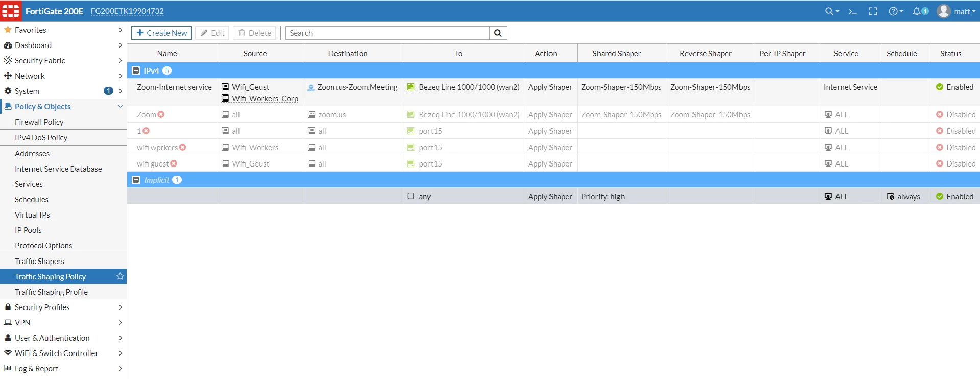The height and width of the screenshot is (379, 980).
Task: Open the Zoom-Internet service policy link
Action: pyautogui.click(x=174, y=87)
